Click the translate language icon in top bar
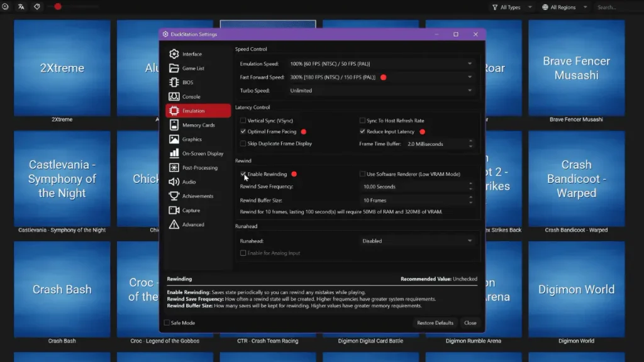644x362 pixels. [21, 6]
